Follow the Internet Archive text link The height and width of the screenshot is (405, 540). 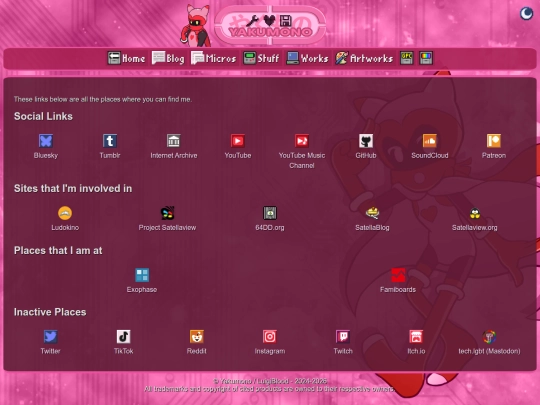(x=174, y=155)
